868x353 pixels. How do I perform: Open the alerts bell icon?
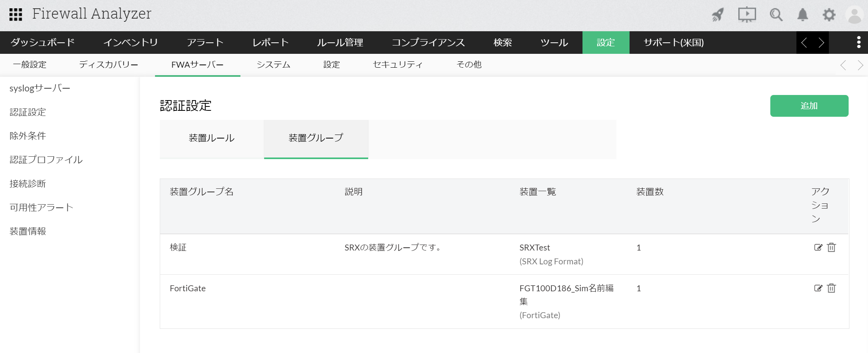click(802, 15)
